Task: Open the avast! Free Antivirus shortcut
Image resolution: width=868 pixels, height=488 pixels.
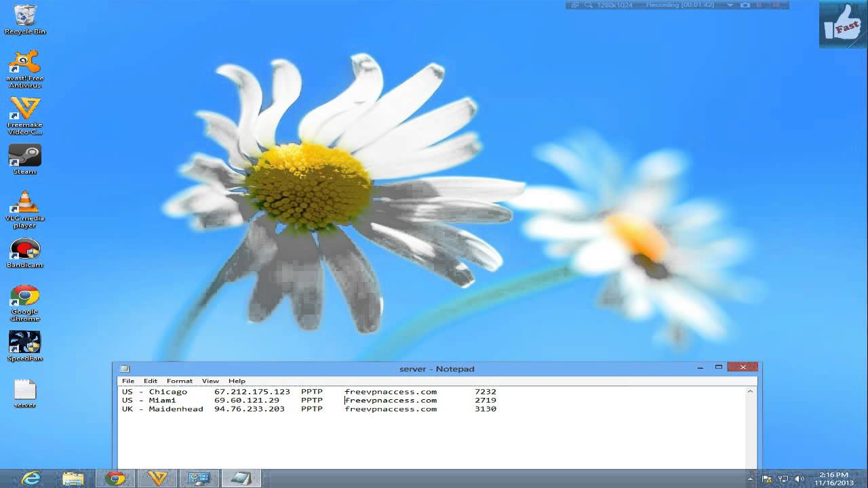Action: pyautogui.click(x=24, y=70)
